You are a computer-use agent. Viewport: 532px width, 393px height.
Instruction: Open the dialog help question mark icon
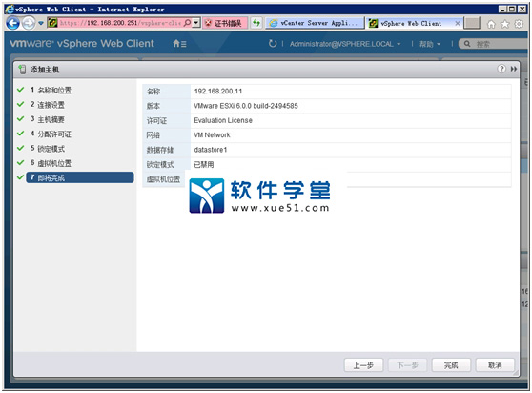pos(501,69)
